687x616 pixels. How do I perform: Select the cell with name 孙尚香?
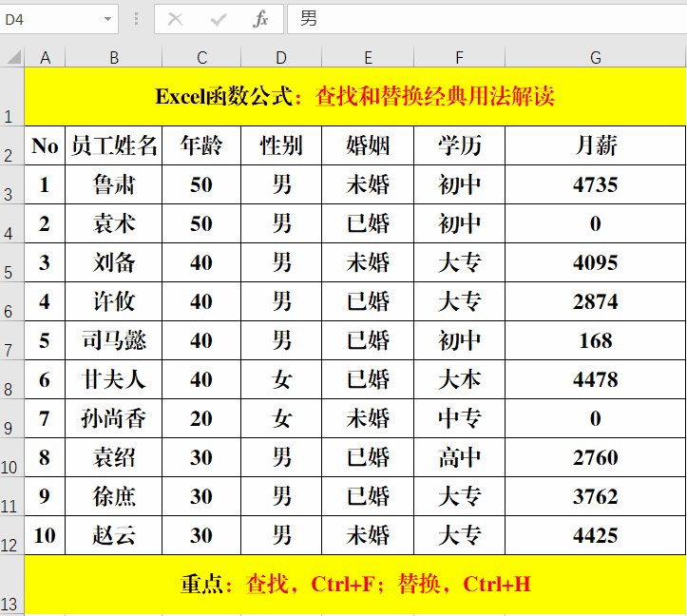click(x=114, y=418)
